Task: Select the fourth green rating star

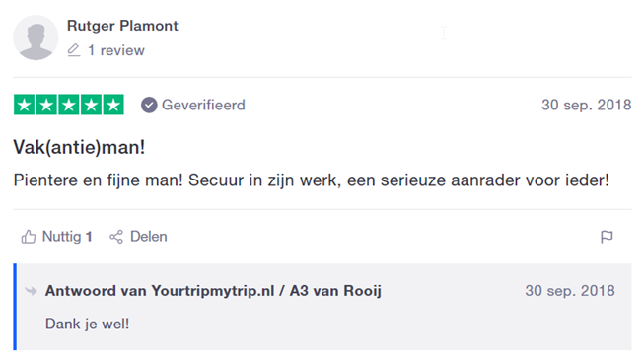Action: pyautogui.click(x=91, y=105)
